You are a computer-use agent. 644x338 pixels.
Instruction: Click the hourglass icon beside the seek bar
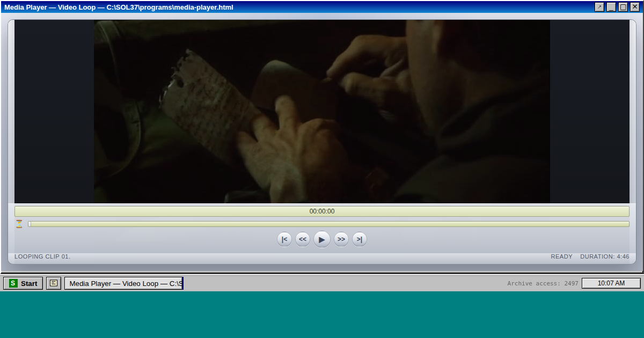coord(19,224)
